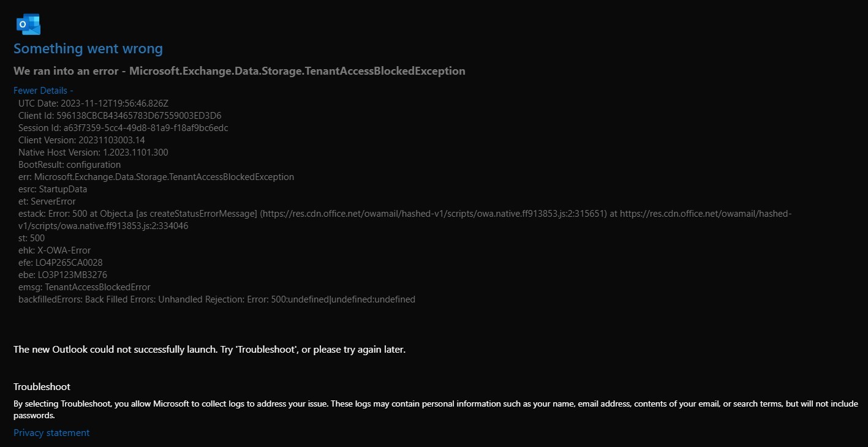
Task: Click the TenantAccessBlockedException error headline
Action: click(x=240, y=71)
